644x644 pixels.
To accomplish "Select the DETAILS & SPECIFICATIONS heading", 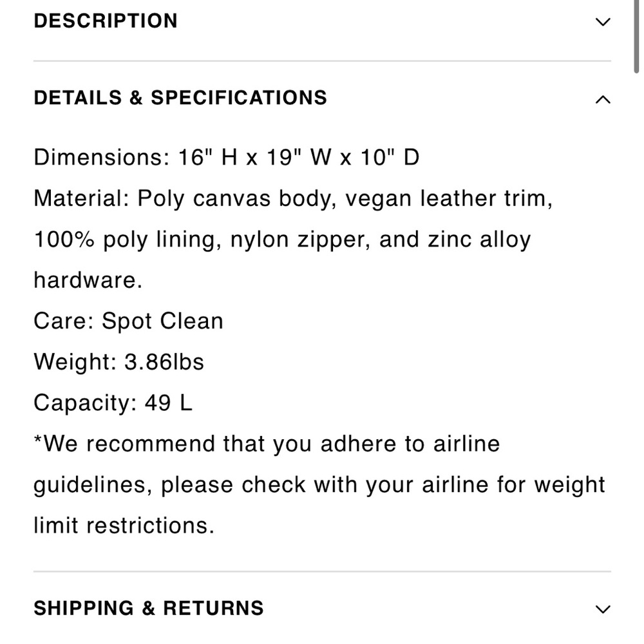I will [x=180, y=98].
